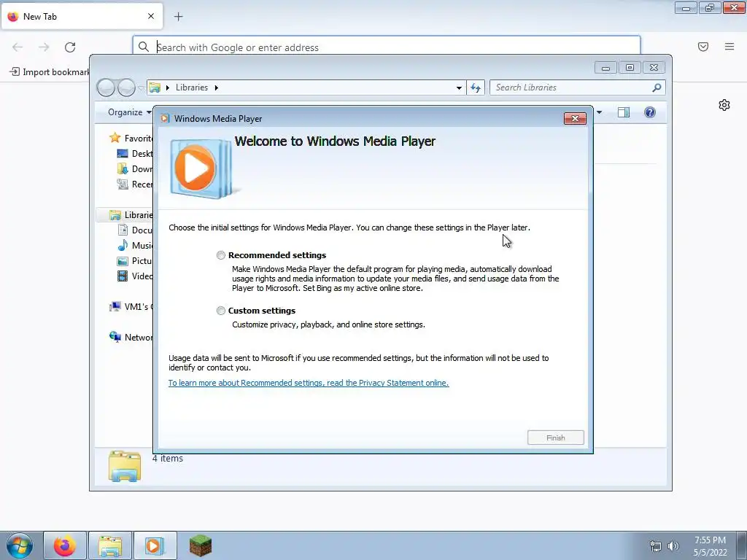Click the Show desktop strip at the taskbar end
Viewport: 747px width, 560px height.
click(x=743, y=545)
